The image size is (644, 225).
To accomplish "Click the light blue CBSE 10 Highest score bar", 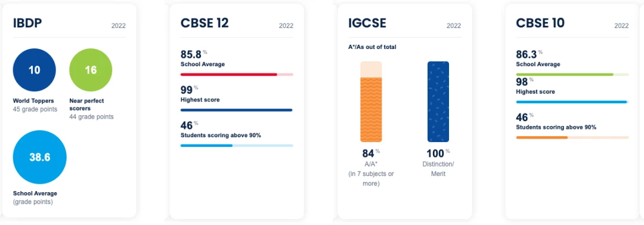I will 572,101.
